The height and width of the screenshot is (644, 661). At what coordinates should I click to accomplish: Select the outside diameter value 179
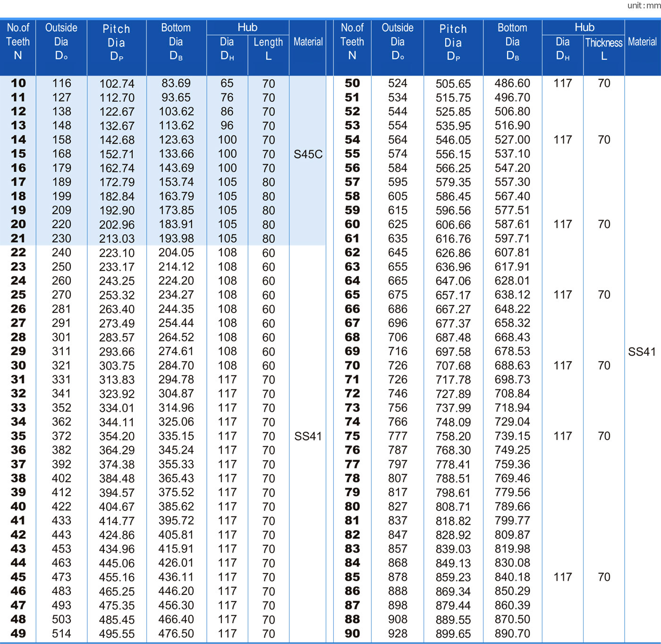tap(61, 168)
